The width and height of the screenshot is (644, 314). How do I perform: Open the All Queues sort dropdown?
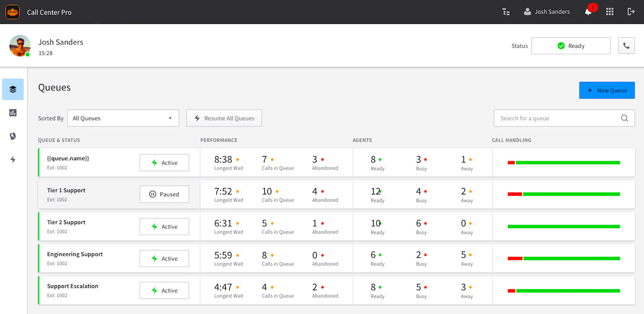point(123,118)
